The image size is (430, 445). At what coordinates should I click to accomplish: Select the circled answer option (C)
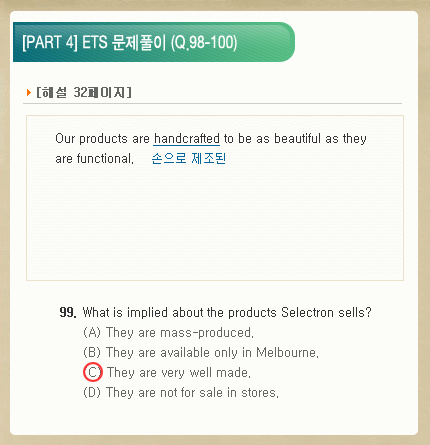93,372
